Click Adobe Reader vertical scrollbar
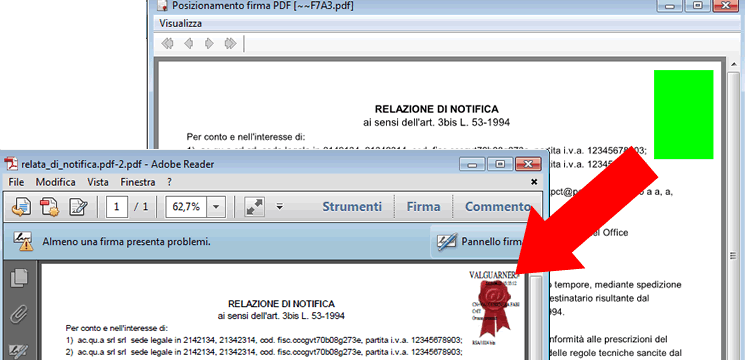Image resolution: width=745 pixels, height=360 pixels. tap(535, 317)
